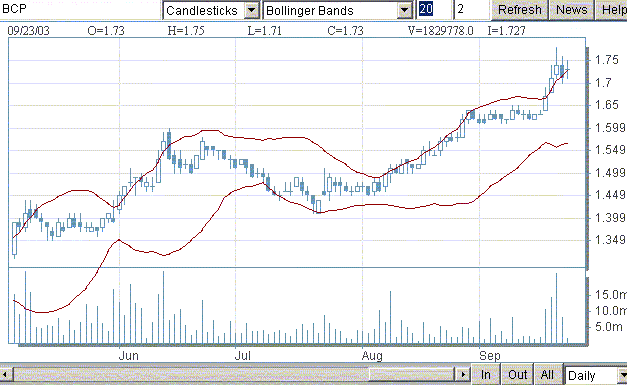Click the 1.499 price axis label

click(610, 172)
